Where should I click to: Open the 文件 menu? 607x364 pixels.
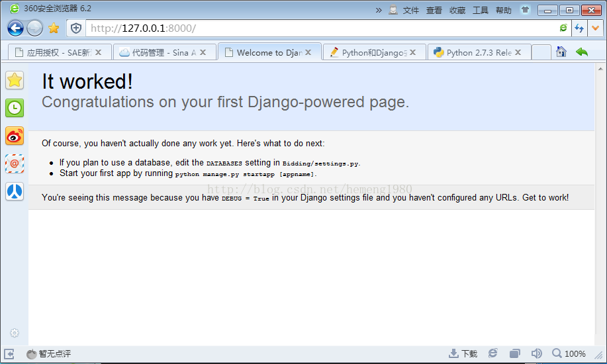click(410, 11)
